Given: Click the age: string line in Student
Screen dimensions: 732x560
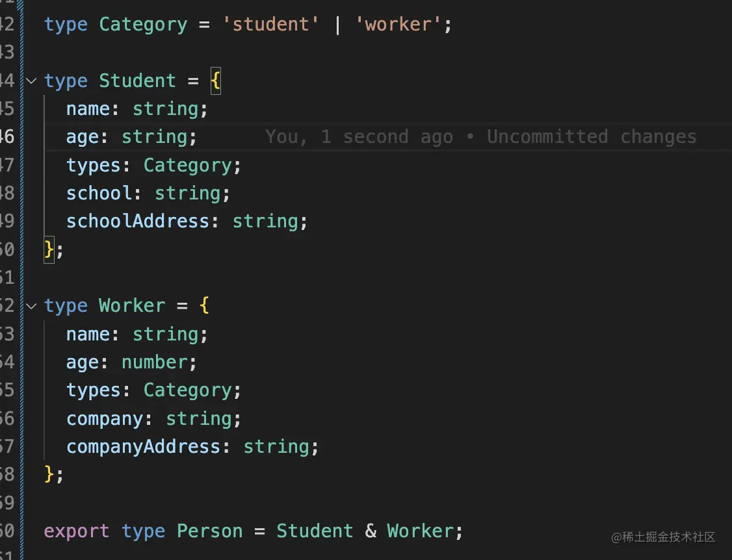Looking at the screenshot, I should (x=131, y=137).
